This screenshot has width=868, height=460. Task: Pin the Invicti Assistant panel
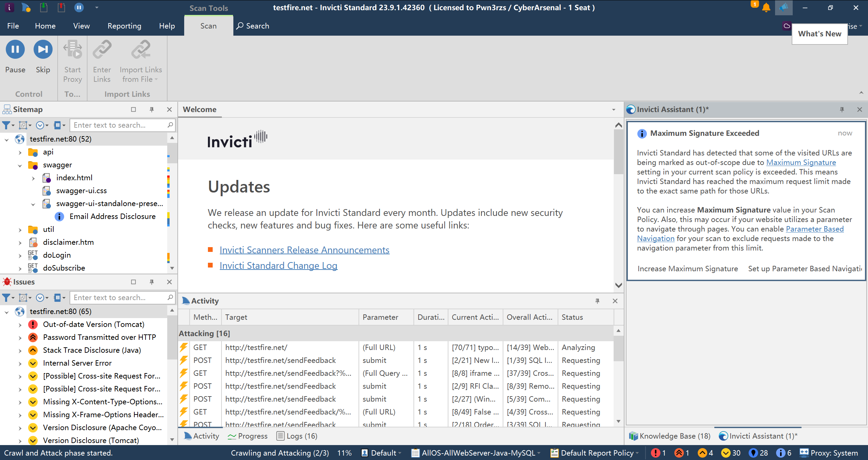(842, 109)
